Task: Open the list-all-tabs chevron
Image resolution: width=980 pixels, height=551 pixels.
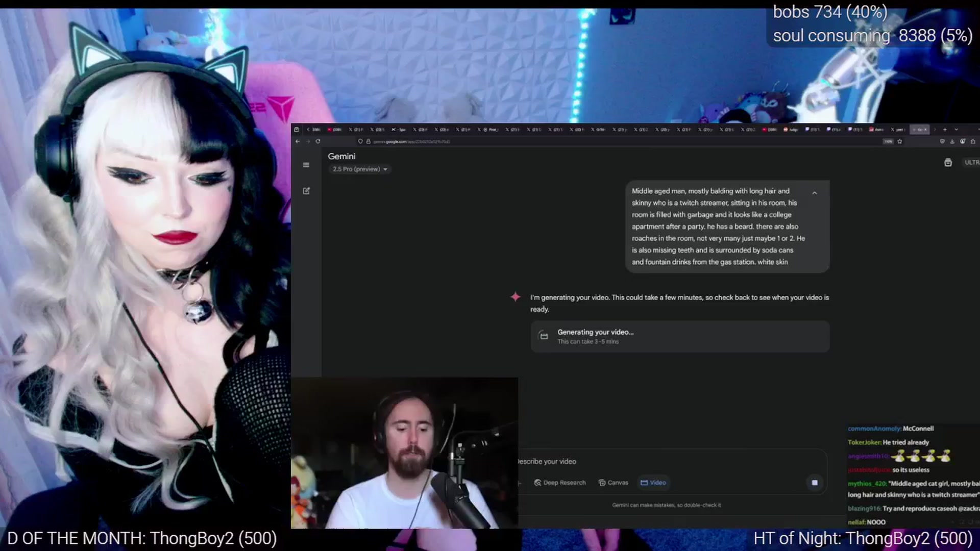Action: 956,130
